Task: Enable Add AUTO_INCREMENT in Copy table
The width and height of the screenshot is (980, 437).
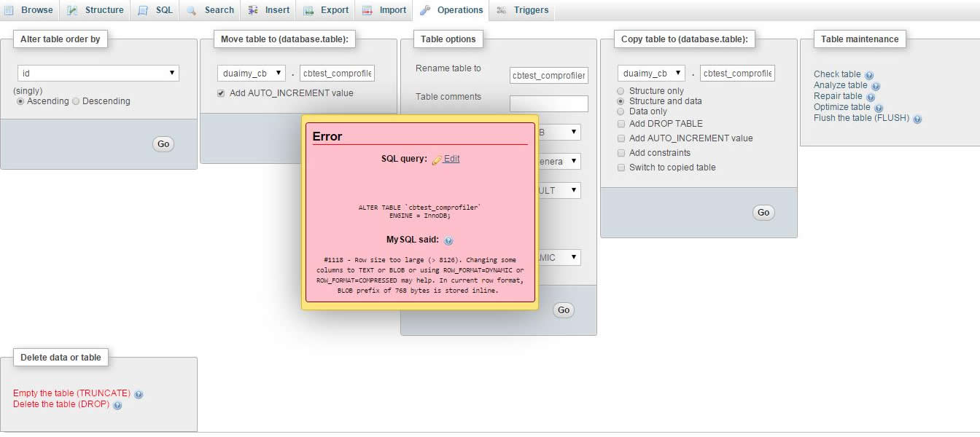Action: click(x=621, y=138)
